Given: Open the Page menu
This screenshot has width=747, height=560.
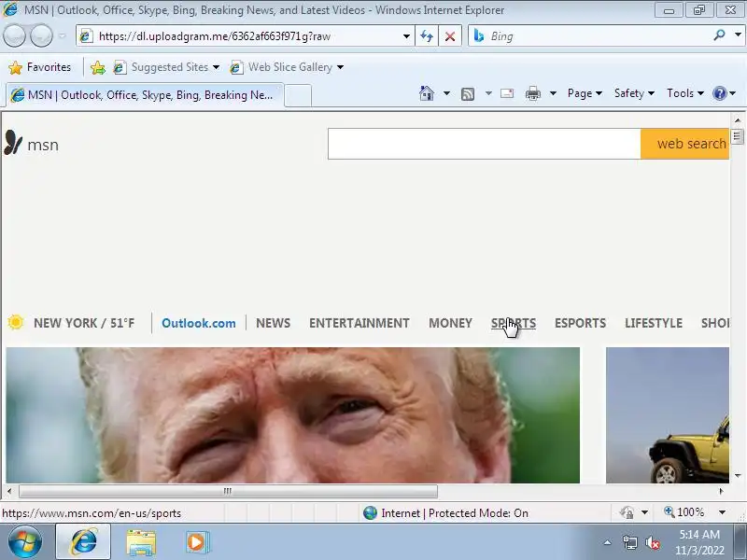Looking at the screenshot, I should pyautogui.click(x=585, y=93).
